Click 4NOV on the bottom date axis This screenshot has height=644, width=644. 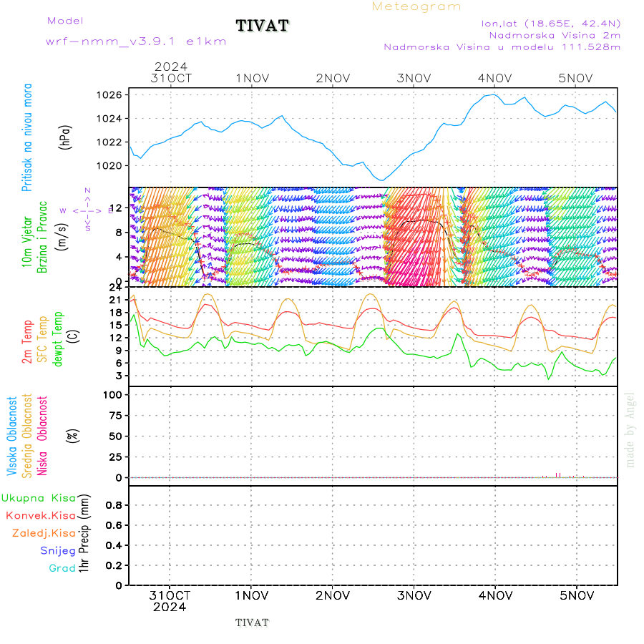coord(495,596)
